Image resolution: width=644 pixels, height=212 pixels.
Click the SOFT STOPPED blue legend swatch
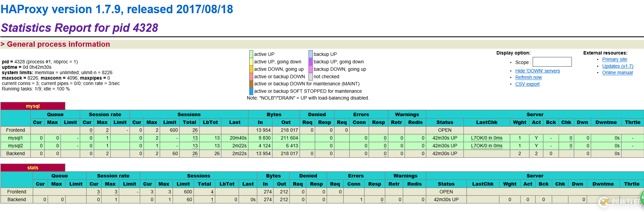[251, 91]
